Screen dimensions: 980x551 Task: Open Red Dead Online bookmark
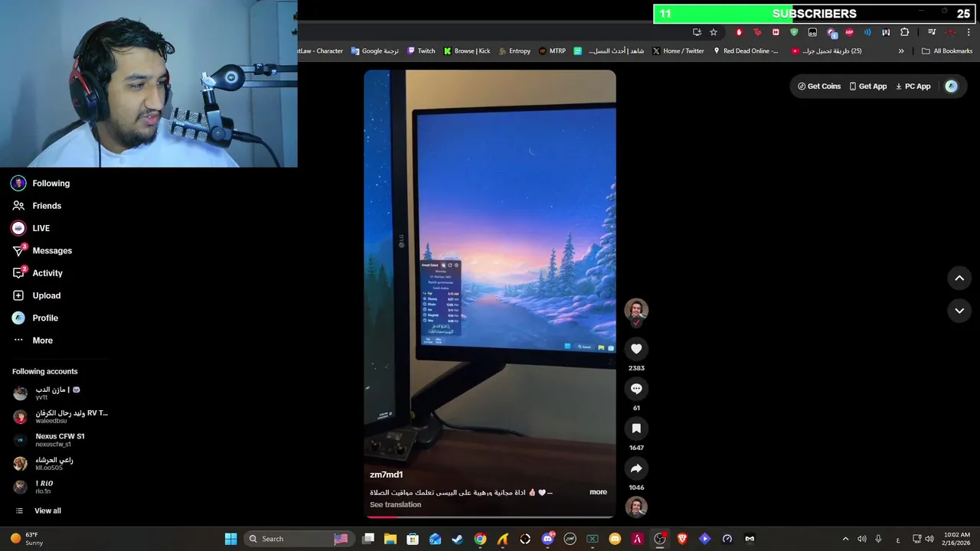(x=746, y=51)
